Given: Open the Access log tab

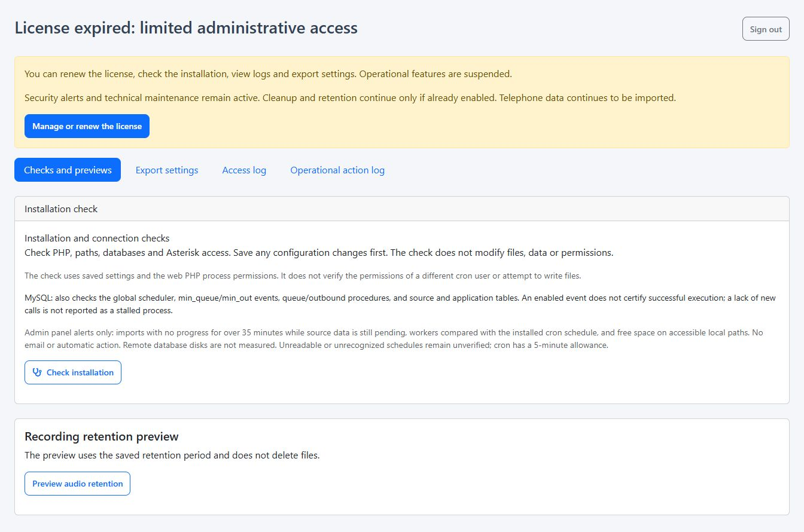Looking at the screenshot, I should coord(244,170).
